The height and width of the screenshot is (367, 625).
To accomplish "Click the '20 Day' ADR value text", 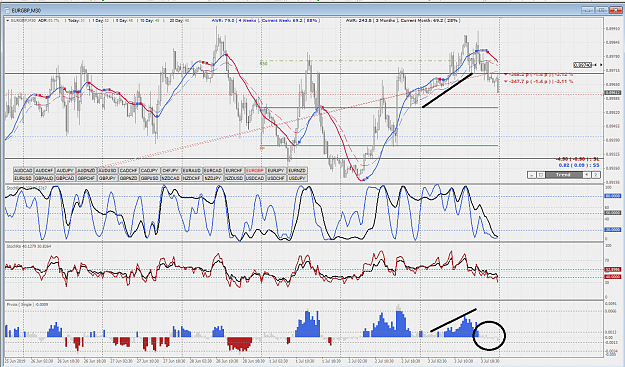I will (x=179, y=20).
